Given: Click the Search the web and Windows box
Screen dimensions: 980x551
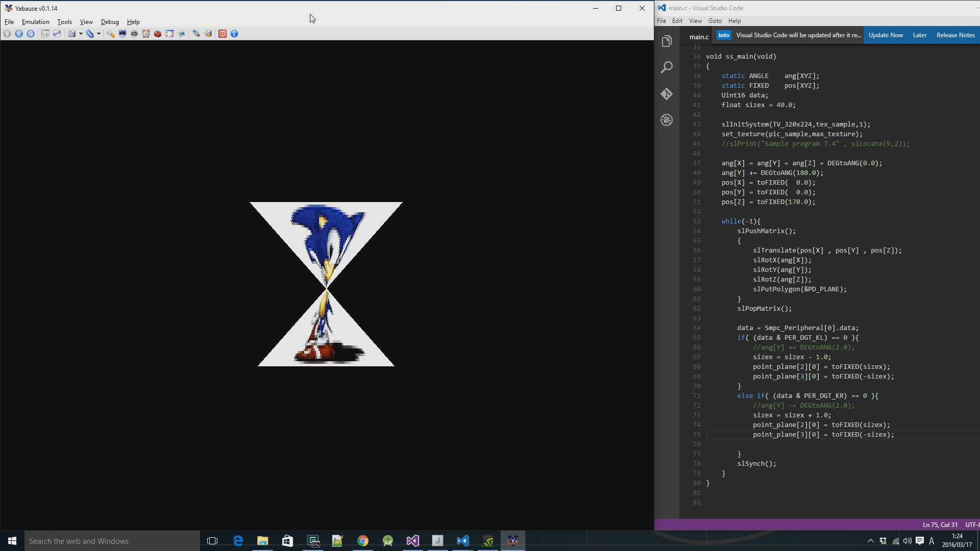Looking at the screenshot, I should click(x=112, y=541).
